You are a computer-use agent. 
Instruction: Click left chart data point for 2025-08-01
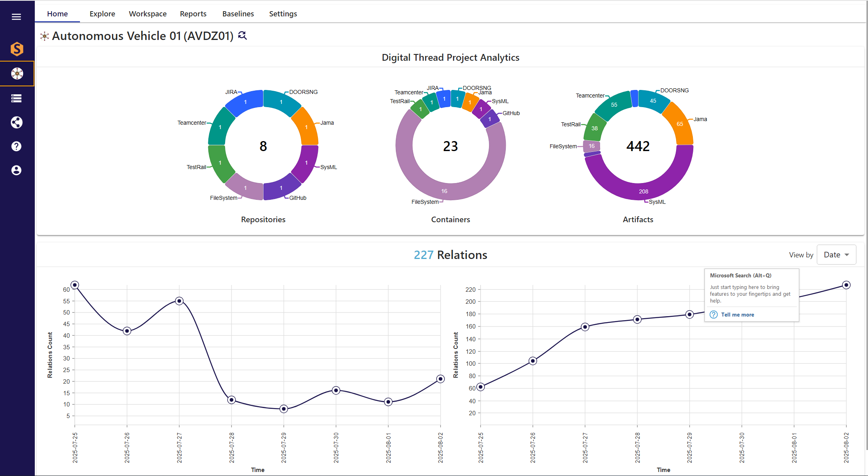388,402
